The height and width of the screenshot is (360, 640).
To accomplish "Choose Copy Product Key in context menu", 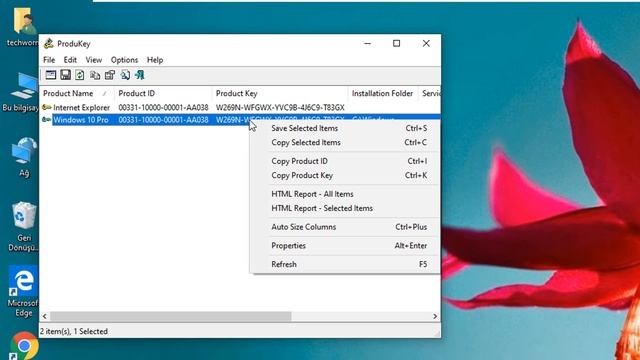I will pos(346,176).
